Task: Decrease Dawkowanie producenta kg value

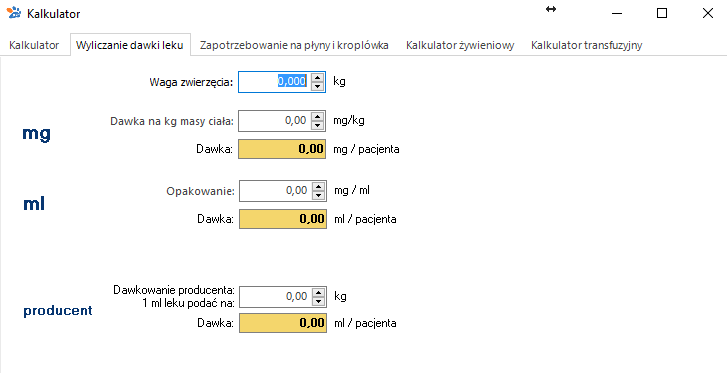Action: 318,301
